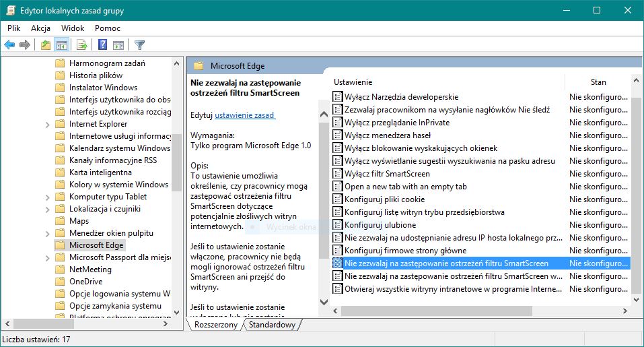The height and width of the screenshot is (347, 644).
Task: Expand the Internet Explorer tree node
Action: 47,125
